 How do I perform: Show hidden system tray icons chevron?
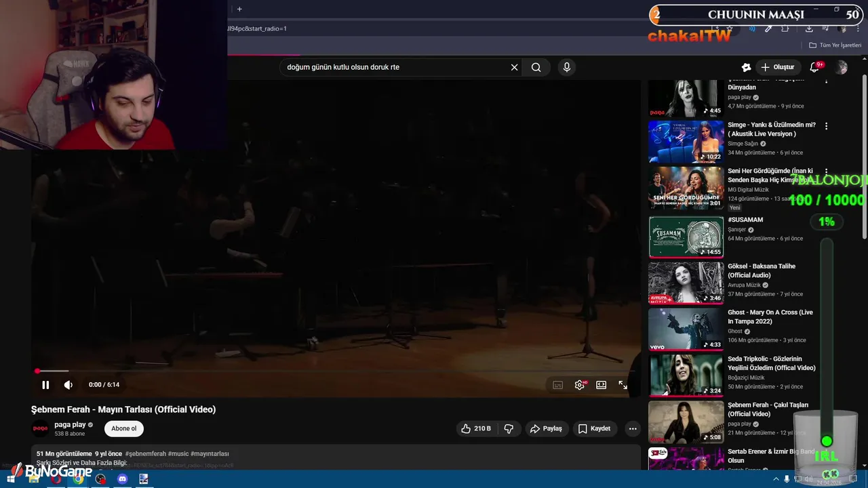coord(776,479)
